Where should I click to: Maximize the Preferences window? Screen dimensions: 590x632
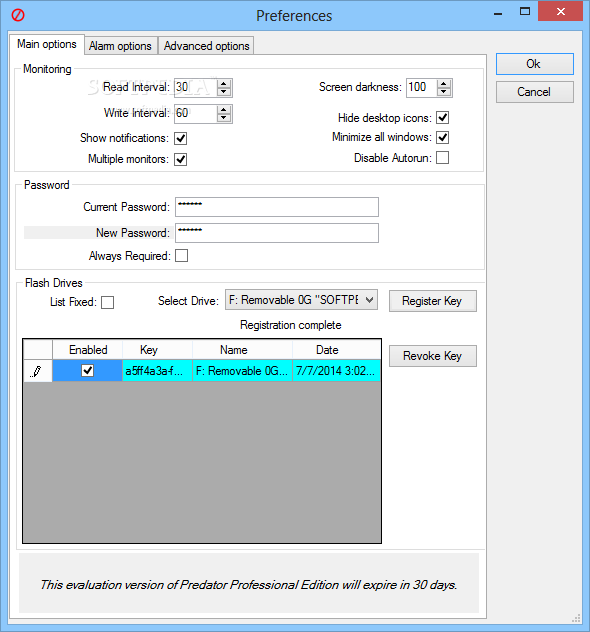tap(525, 12)
